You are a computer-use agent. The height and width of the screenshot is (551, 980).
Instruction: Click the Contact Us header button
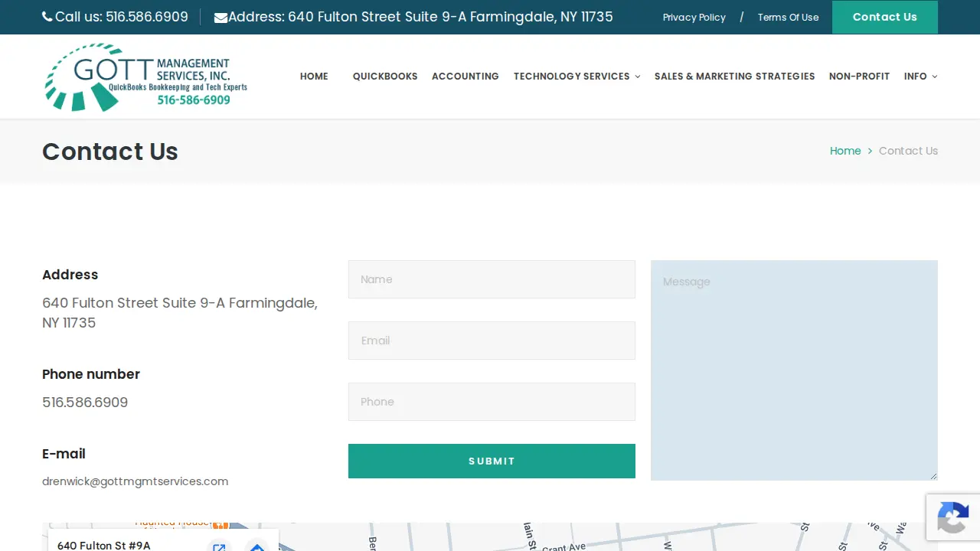point(885,17)
